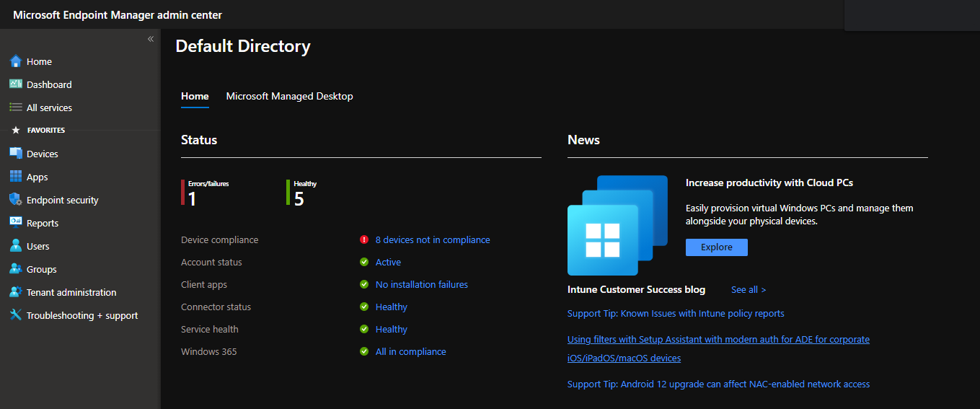980x409 pixels.
Task: Click green check beside No installation failures
Action: click(x=364, y=284)
